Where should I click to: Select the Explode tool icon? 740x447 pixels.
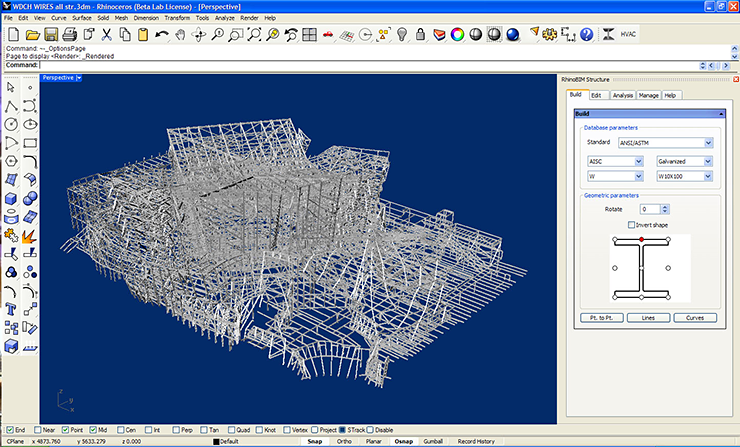(x=30, y=236)
